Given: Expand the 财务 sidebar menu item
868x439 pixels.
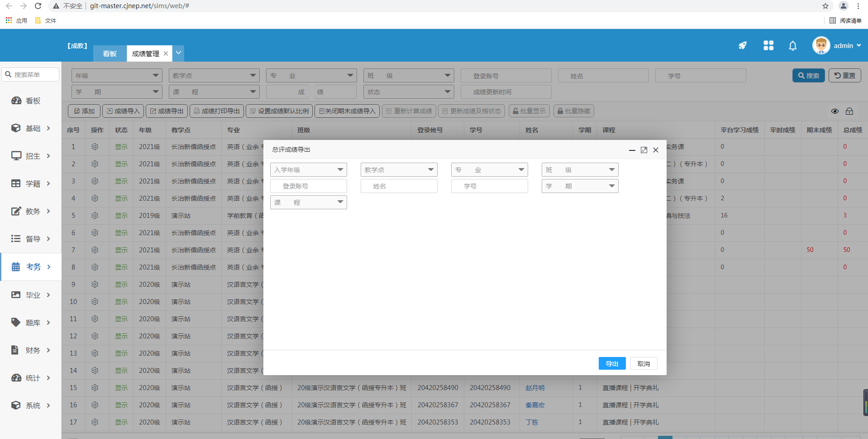Looking at the screenshot, I should coord(31,350).
